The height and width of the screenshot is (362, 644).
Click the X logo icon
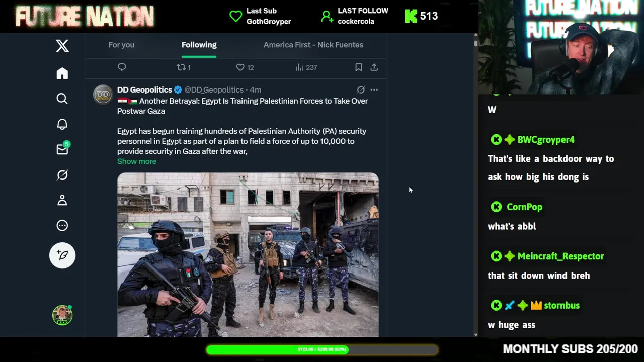click(x=62, y=46)
